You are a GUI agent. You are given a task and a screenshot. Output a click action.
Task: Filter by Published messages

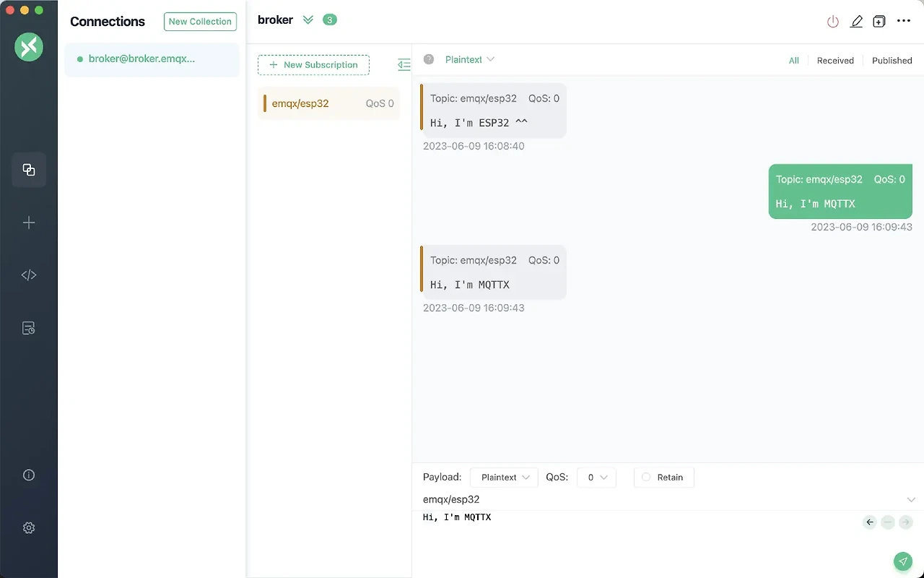(892, 61)
